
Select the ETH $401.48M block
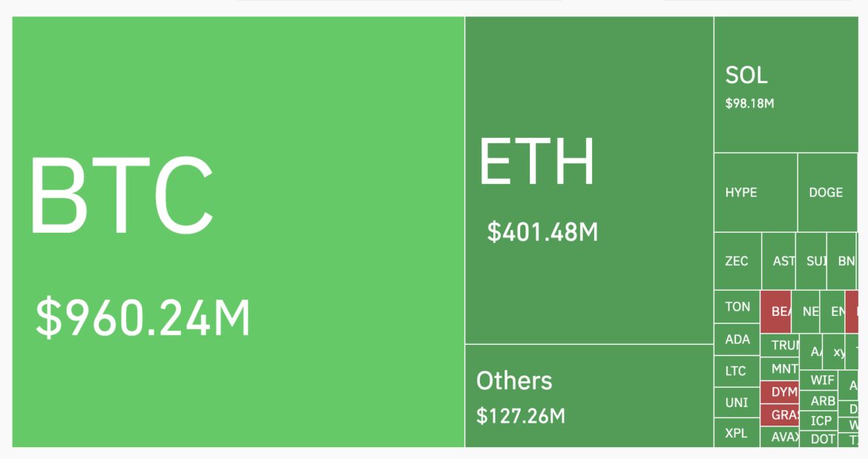tap(589, 180)
